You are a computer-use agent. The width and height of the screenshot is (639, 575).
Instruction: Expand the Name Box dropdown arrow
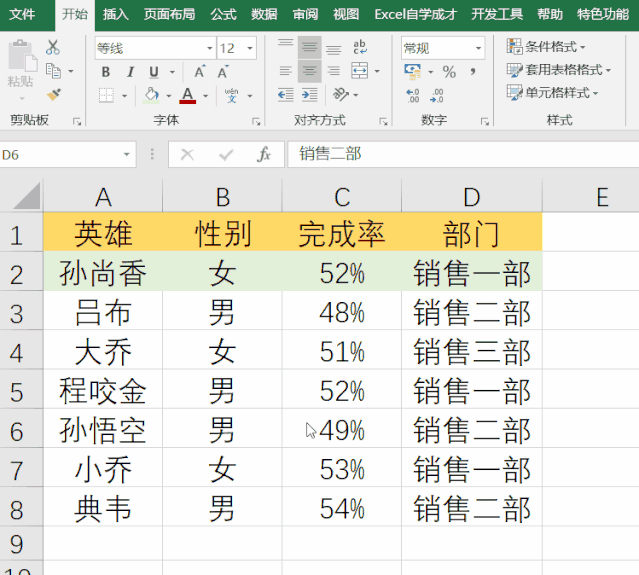click(x=127, y=155)
